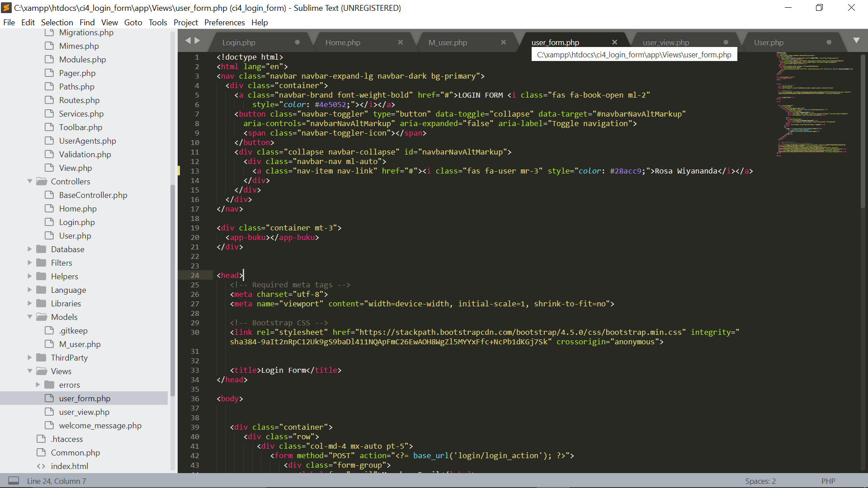Viewport: 868px width, 488px height.
Task: Switch to the M_user.php tab
Action: (448, 42)
